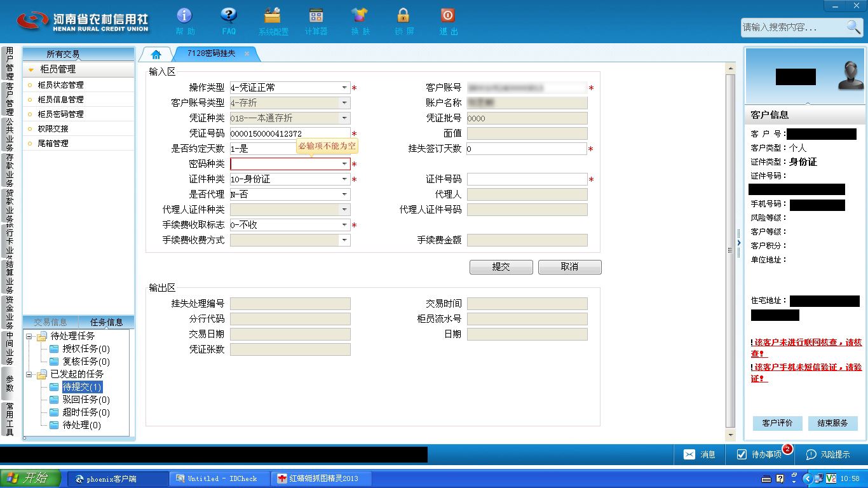The image size is (868, 488).
Task: Click the 取消 cancel button
Action: point(570,267)
